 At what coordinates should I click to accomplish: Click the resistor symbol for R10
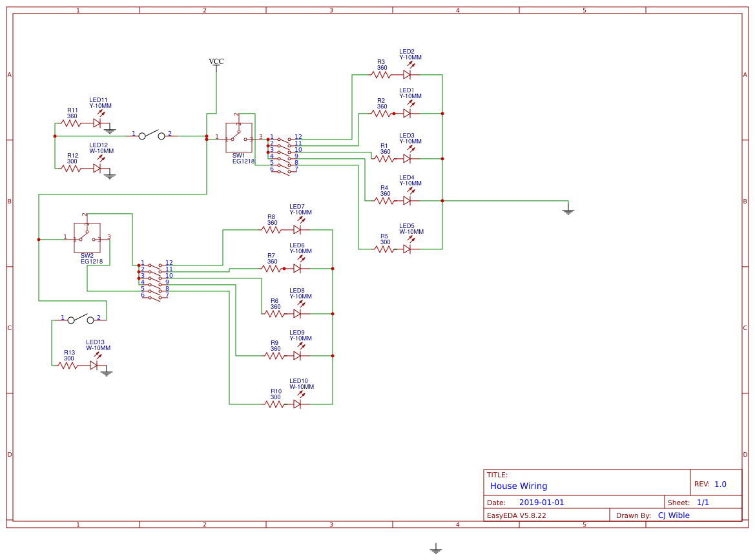pos(274,404)
